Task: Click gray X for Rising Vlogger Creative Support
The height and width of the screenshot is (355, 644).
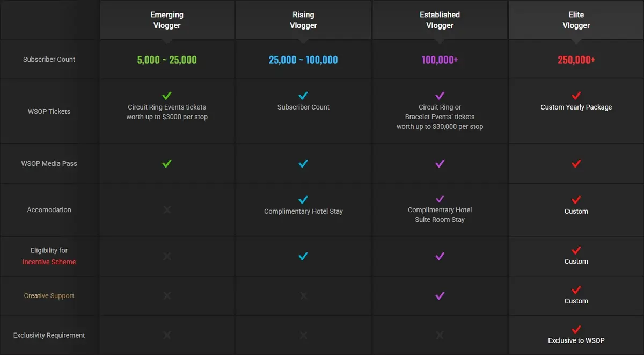Action: (x=303, y=296)
